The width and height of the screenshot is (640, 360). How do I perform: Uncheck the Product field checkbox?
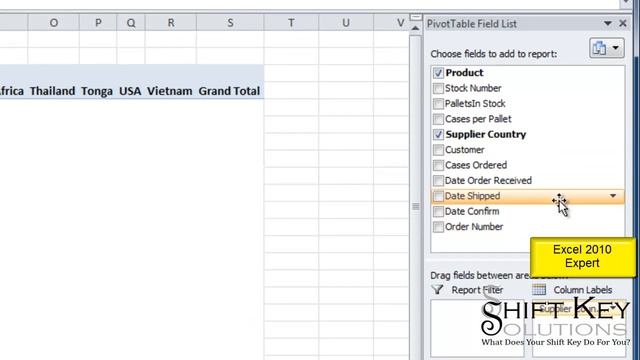tap(438, 73)
